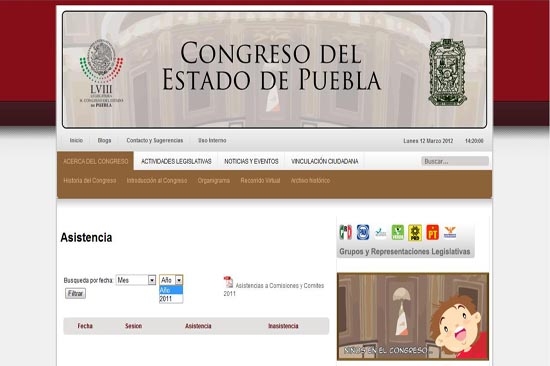Open Contacto y Sugerencias
550x366 pixels.
point(155,140)
